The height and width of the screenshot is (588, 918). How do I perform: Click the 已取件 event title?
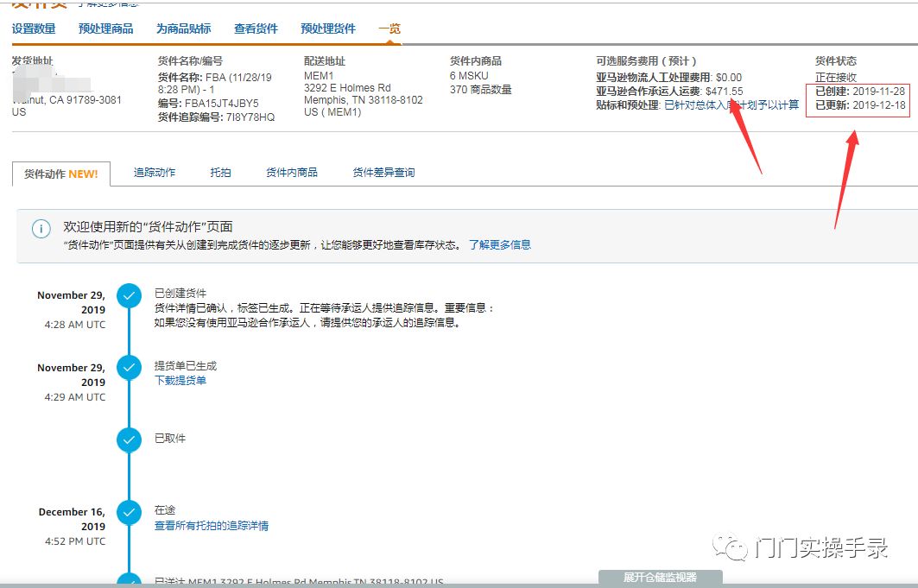click(x=170, y=439)
